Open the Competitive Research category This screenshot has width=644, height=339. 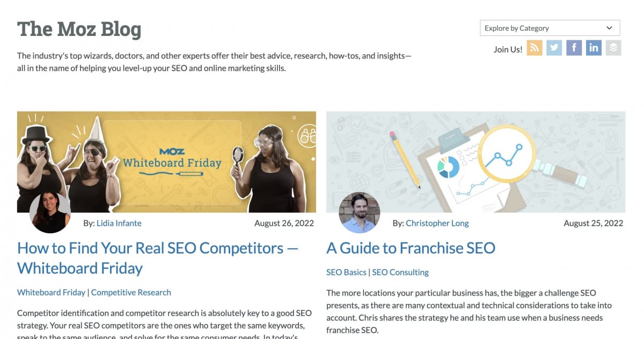(x=131, y=292)
